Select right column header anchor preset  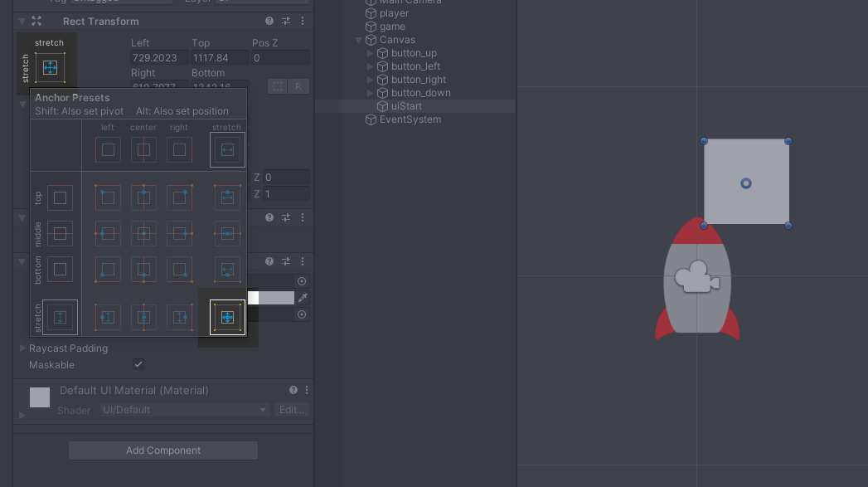(179, 149)
